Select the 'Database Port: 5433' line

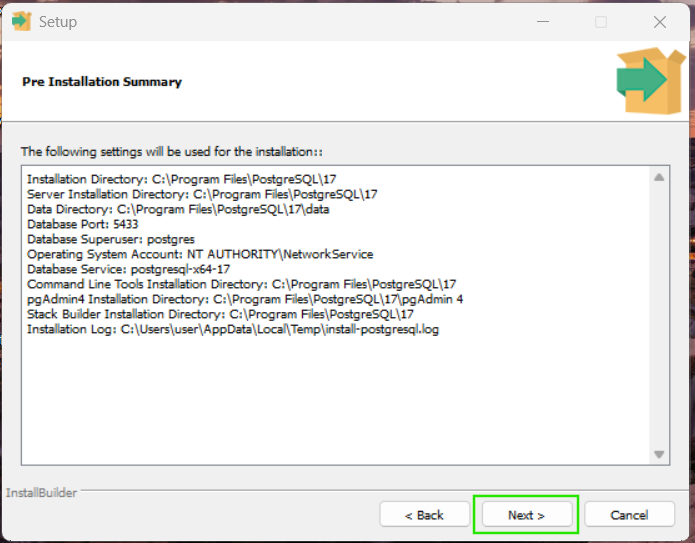pos(82,224)
